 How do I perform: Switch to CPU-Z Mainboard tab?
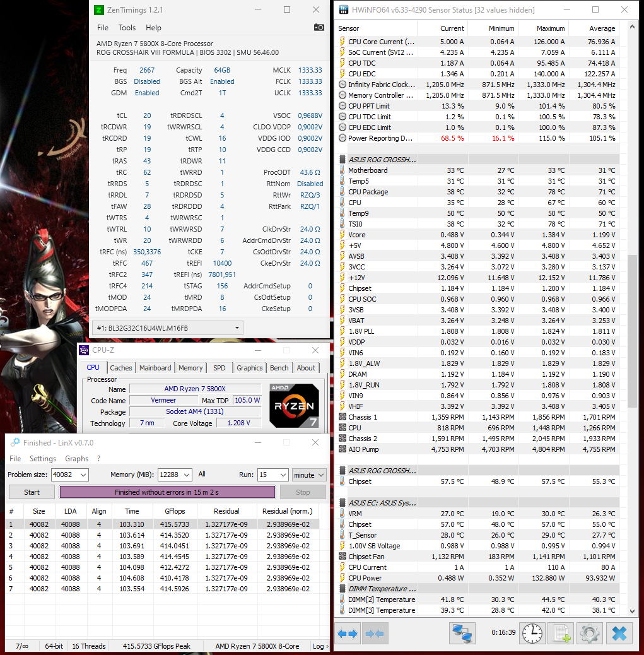[x=155, y=368]
